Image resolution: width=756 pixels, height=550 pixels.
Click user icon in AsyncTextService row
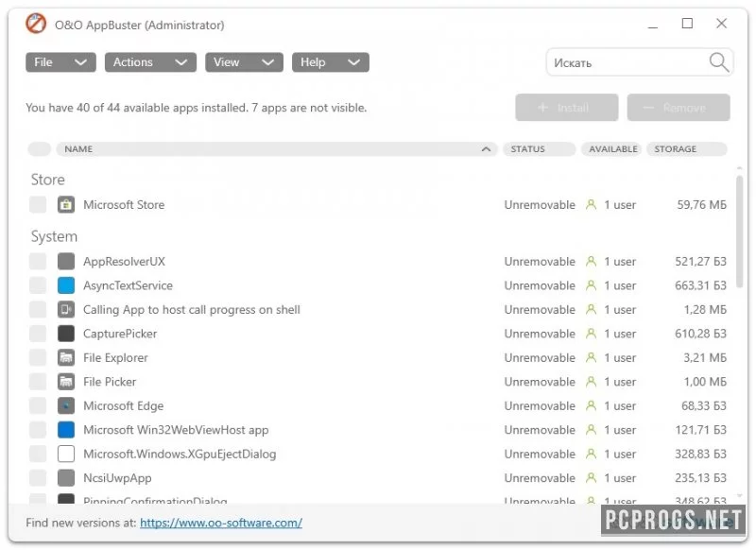(591, 285)
